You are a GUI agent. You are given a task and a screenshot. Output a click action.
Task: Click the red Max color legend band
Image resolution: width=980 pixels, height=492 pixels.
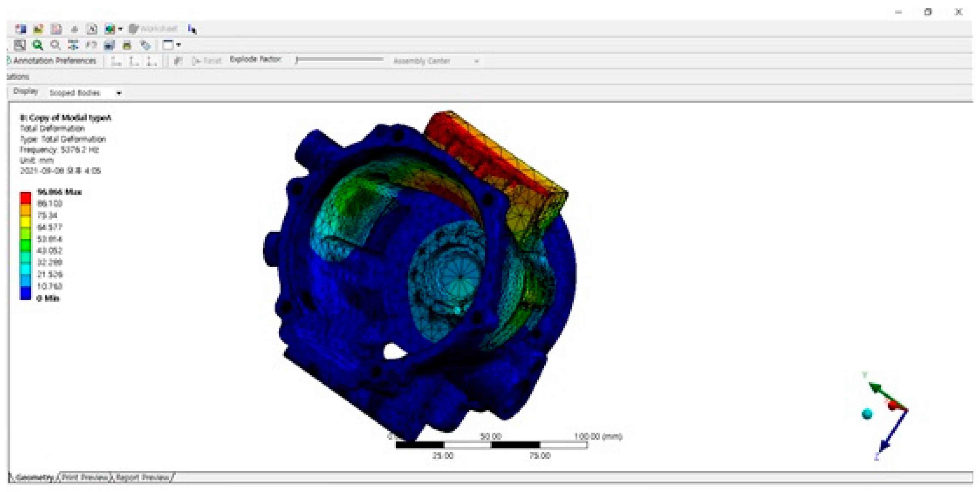tap(25, 198)
